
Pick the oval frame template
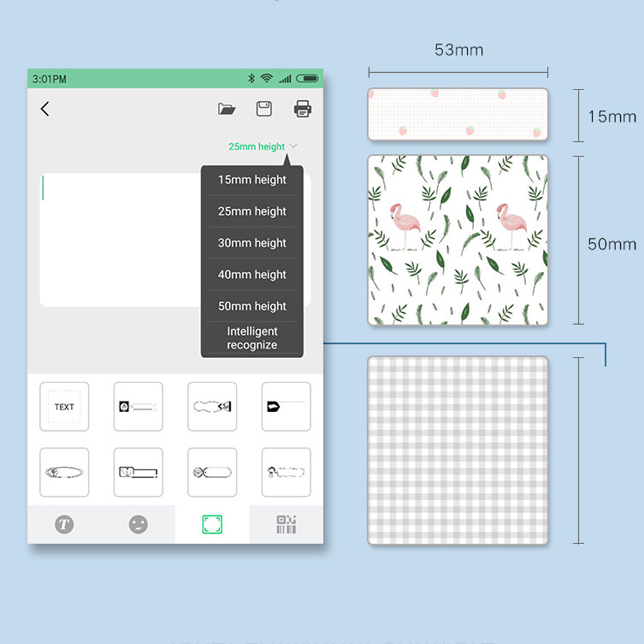[64, 472]
